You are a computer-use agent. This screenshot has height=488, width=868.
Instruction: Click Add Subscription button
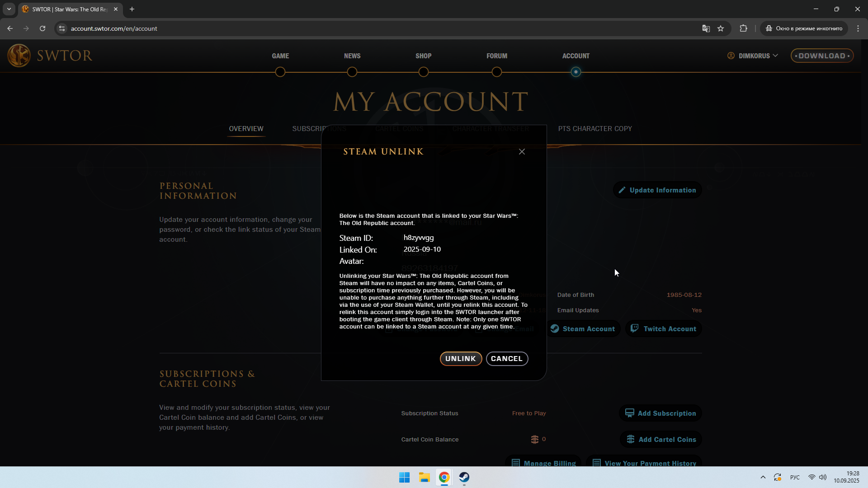coord(660,413)
